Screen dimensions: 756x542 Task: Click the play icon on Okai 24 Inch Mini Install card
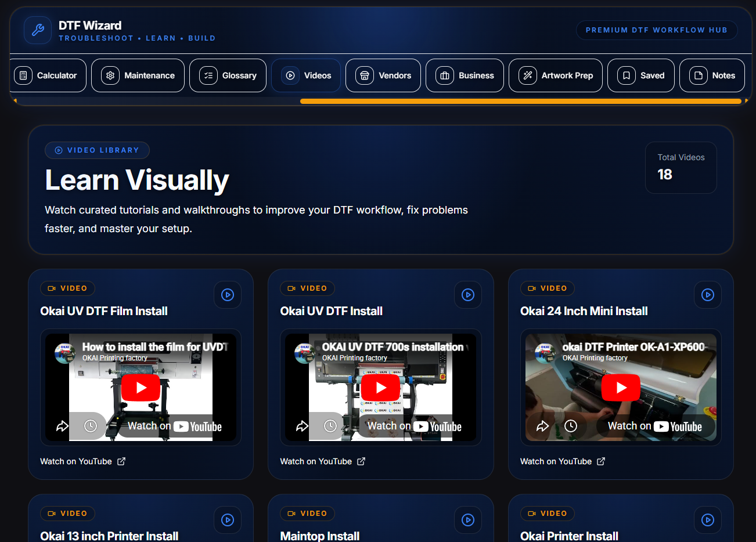708,295
